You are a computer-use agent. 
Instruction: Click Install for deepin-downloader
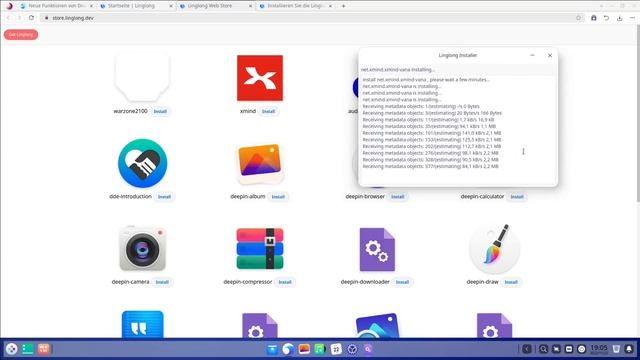402,282
